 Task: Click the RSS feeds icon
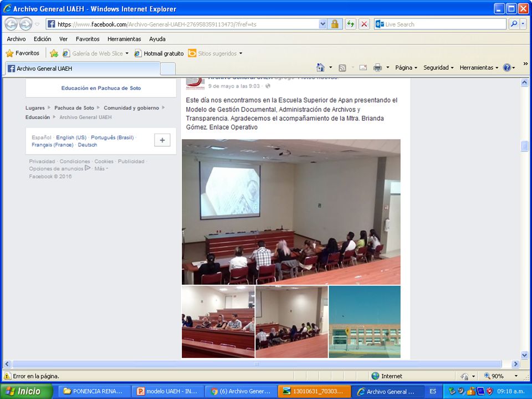[x=342, y=68]
